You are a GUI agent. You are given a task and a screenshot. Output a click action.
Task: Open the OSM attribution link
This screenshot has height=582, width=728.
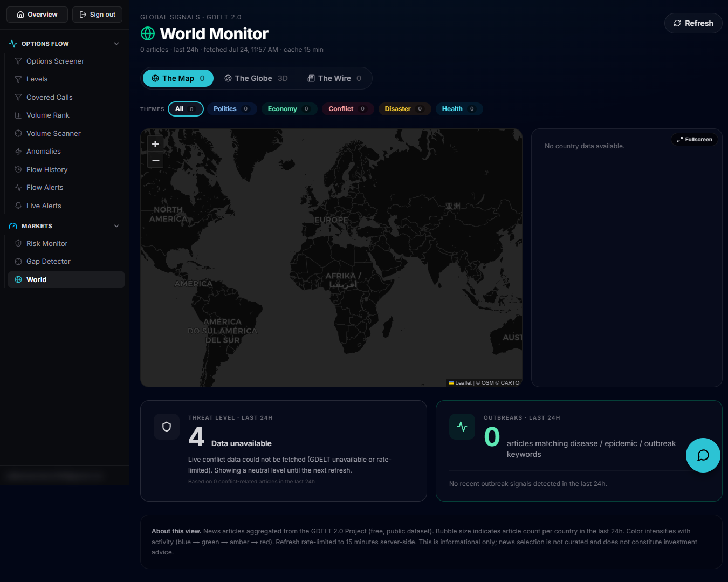point(487,383)
